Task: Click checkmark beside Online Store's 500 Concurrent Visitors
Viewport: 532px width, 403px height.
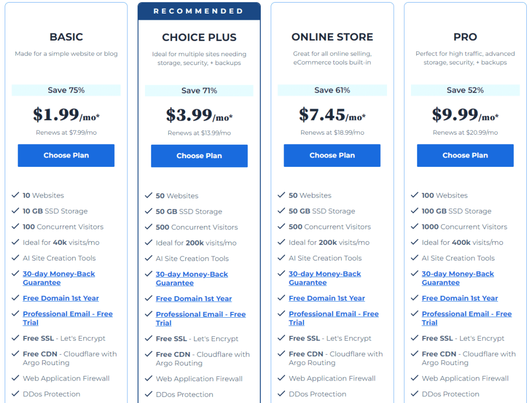Action: 282,227
